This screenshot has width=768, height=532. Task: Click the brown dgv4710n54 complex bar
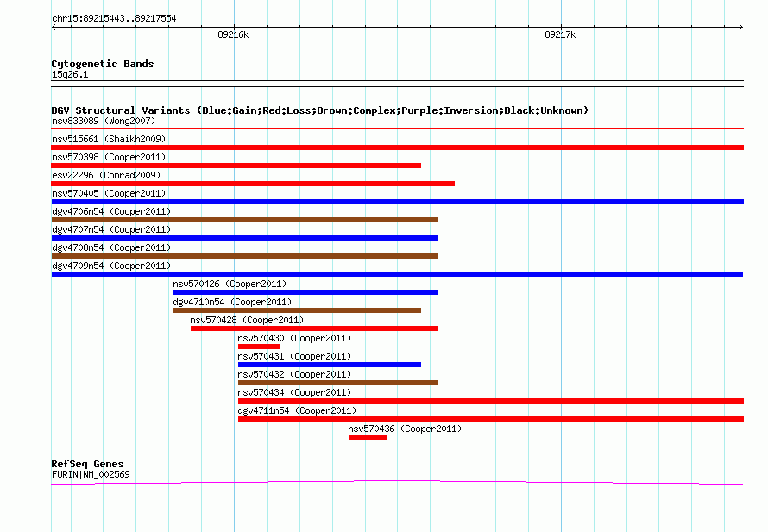coord(297,310)
